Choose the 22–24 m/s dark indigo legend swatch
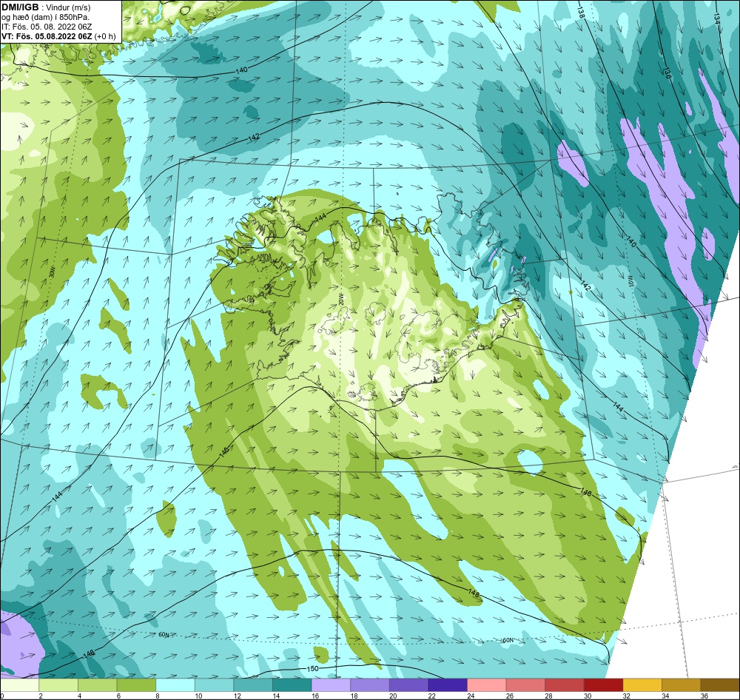 [x=448, y=685]
